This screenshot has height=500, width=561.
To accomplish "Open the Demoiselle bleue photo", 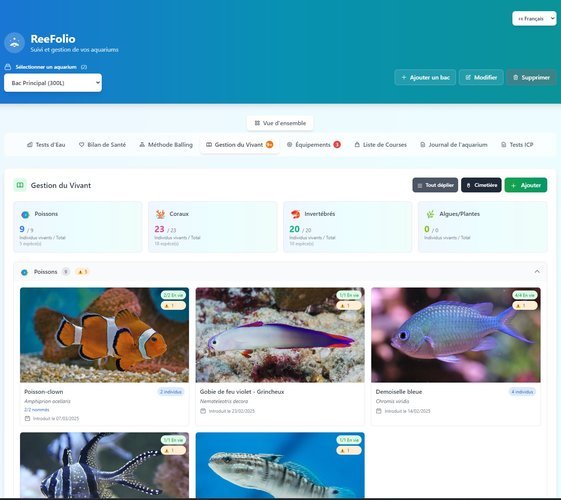I will click(456, 335).
